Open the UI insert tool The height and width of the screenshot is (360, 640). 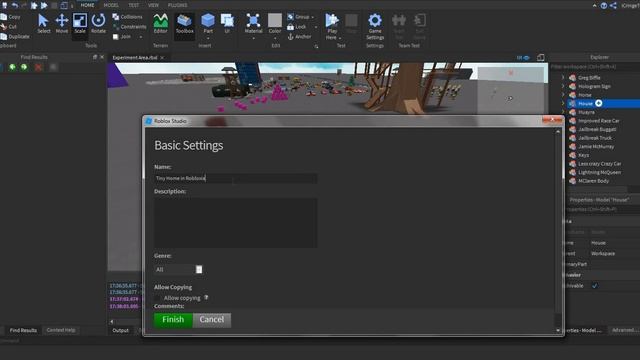(227, 24)
